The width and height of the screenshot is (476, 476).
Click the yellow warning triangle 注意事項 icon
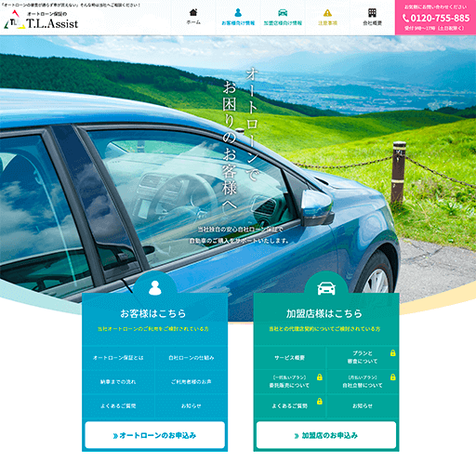[327, 13]
